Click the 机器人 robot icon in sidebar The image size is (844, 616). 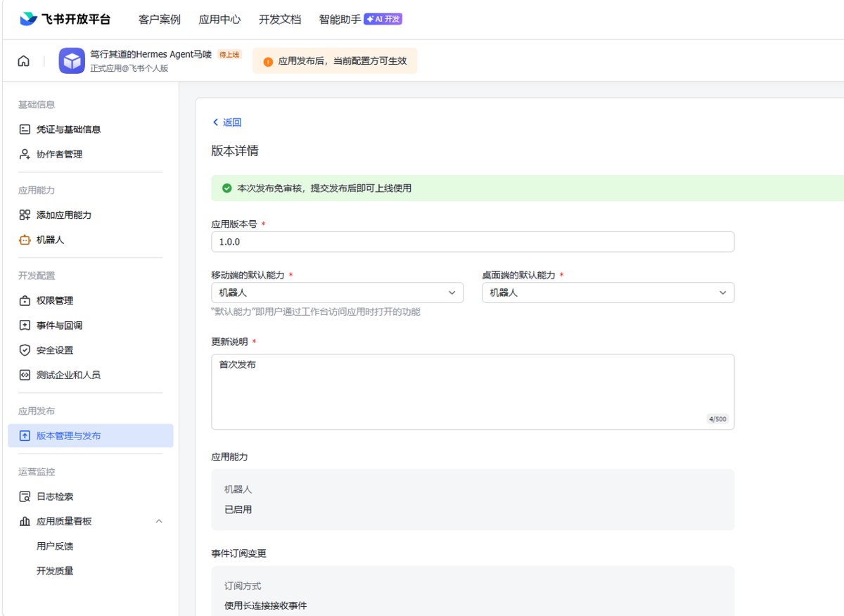point(25,240)
